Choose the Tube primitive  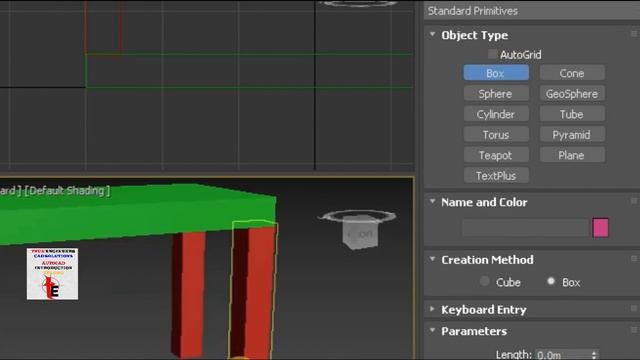572,114
